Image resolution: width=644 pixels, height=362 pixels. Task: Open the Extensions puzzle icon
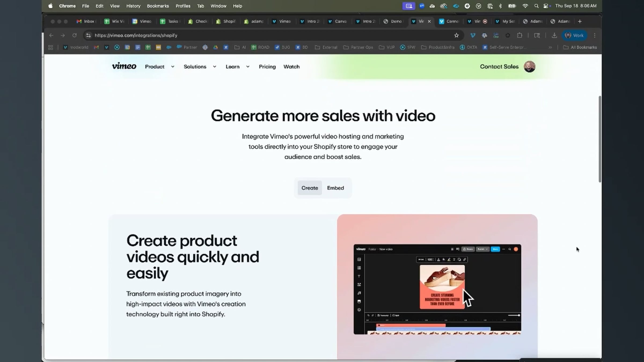click(519, 35)
